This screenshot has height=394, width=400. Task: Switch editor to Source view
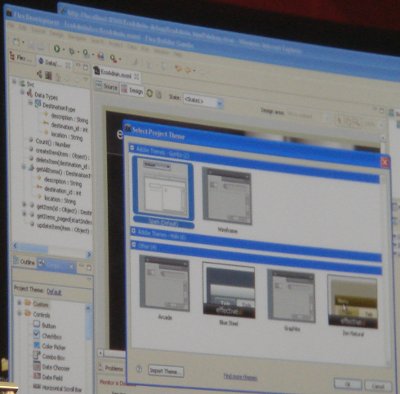coord(107,87)
